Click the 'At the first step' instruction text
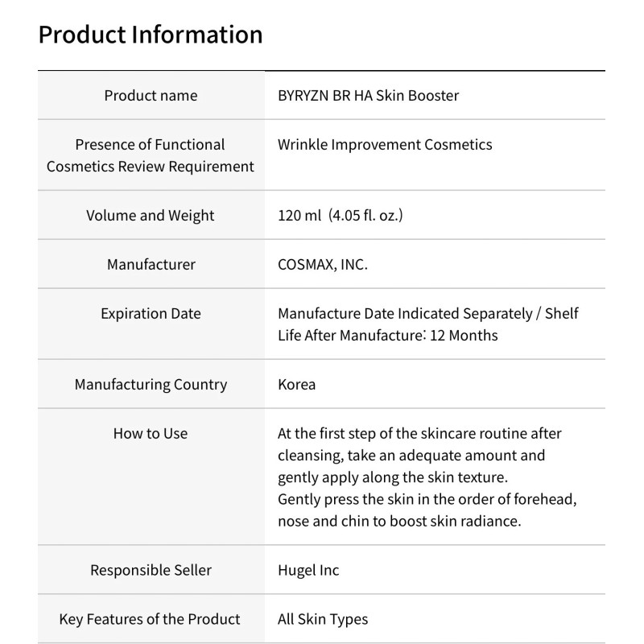 [x=419, y=434]
